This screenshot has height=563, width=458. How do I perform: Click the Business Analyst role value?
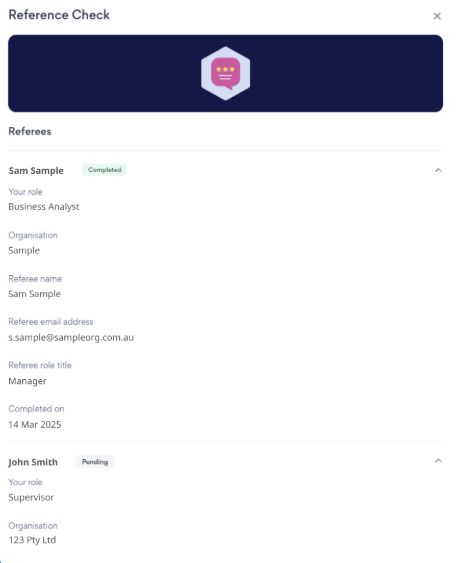[44, 207]
